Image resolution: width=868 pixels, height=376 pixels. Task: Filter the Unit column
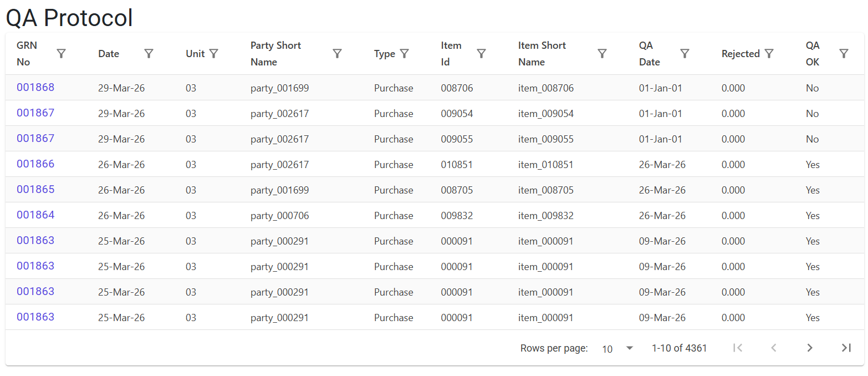pos(214,54)
